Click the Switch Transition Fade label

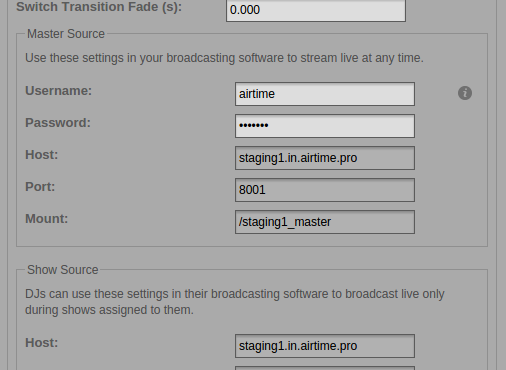pyautogui.click(x=99, y=7)
